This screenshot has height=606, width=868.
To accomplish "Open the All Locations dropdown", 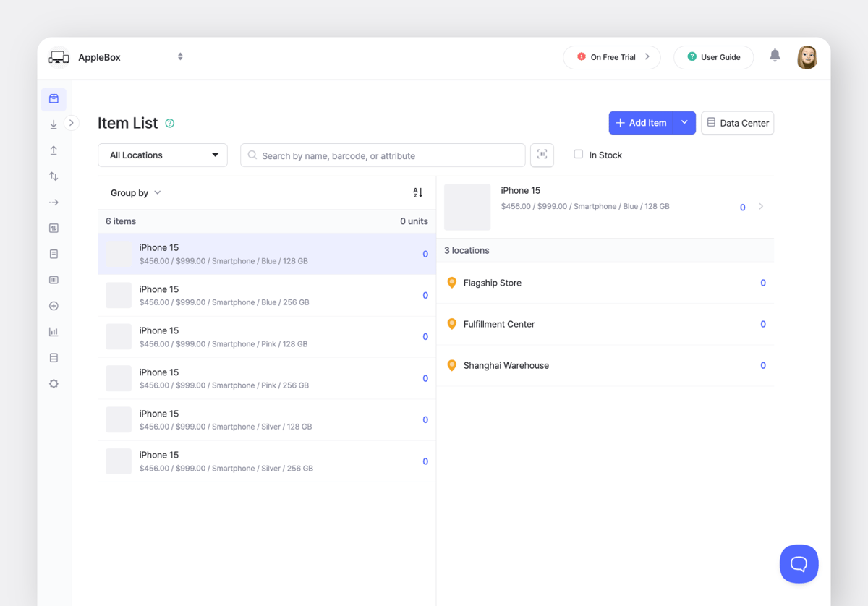I will tap(163, 155).
